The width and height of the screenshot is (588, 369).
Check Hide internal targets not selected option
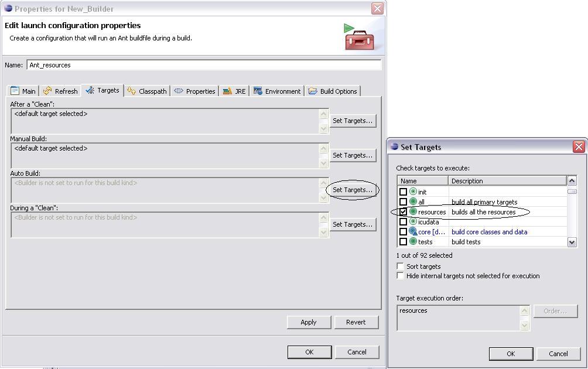click(401, 276)
